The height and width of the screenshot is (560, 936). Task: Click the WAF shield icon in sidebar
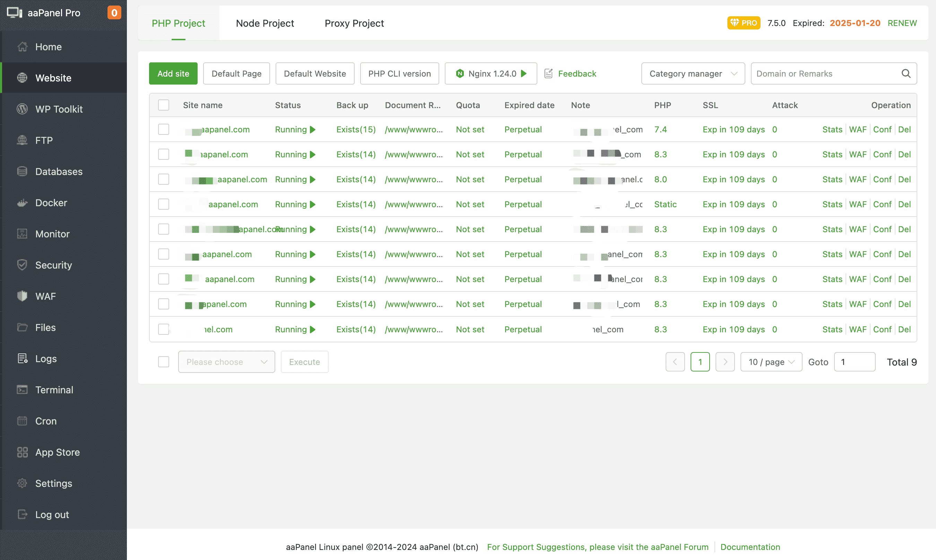22,296
